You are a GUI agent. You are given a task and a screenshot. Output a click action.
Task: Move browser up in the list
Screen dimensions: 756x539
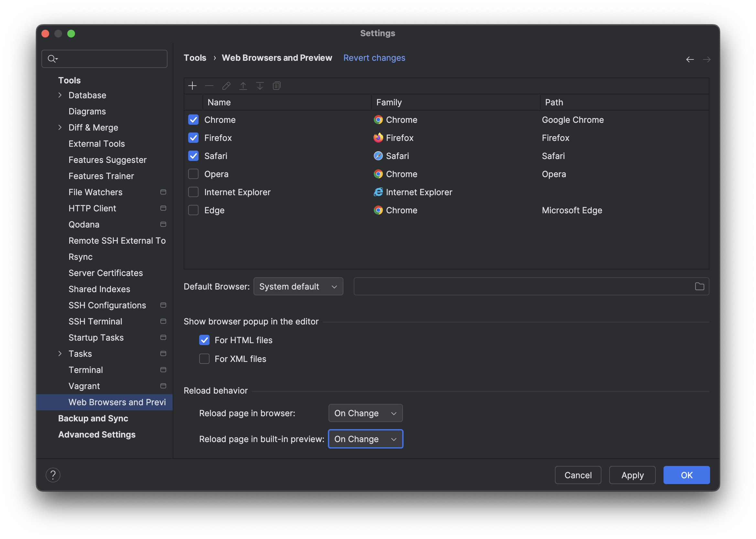[x=243, y=86]
